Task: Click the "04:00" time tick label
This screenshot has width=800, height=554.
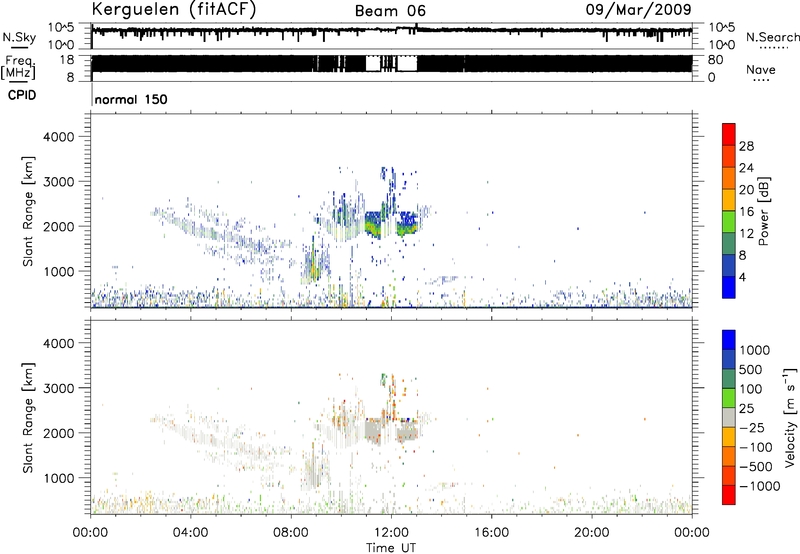Action: click(190, 533)
